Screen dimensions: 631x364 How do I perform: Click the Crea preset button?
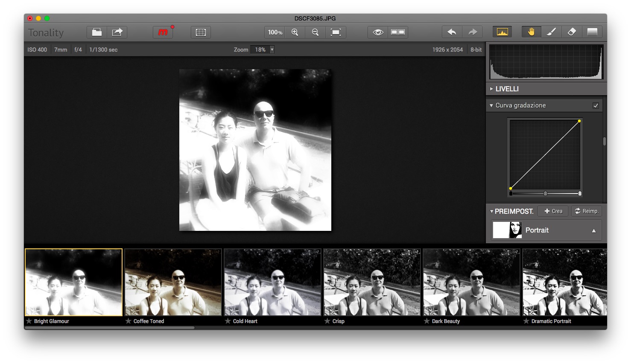[x=553, y=211]
